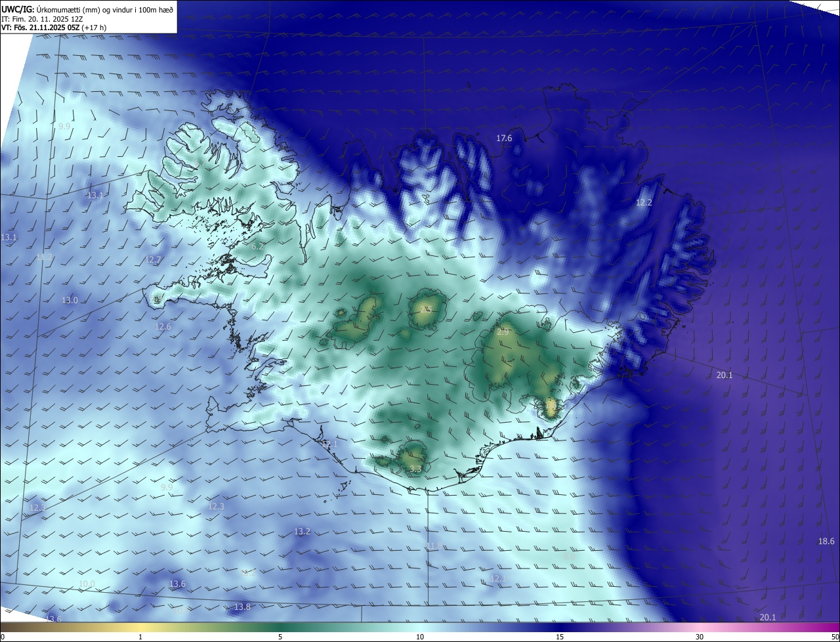Click the colour scale tick labelled 30
This screenshot has width=840, height=642.
(700, 637)
